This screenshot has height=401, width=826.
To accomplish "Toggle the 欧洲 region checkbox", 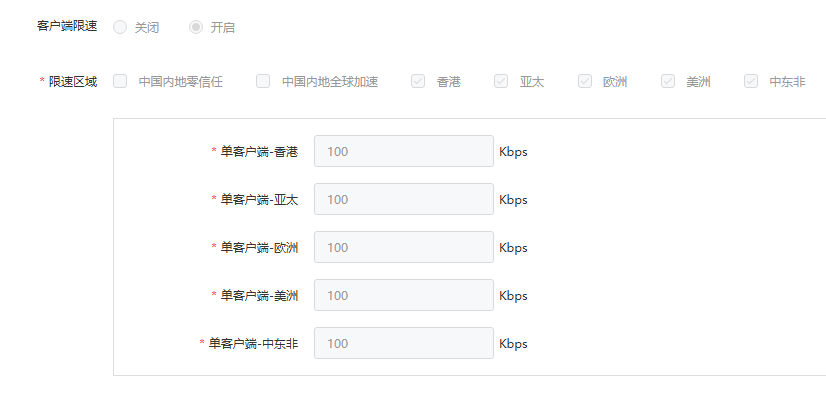I will [585, 81].
